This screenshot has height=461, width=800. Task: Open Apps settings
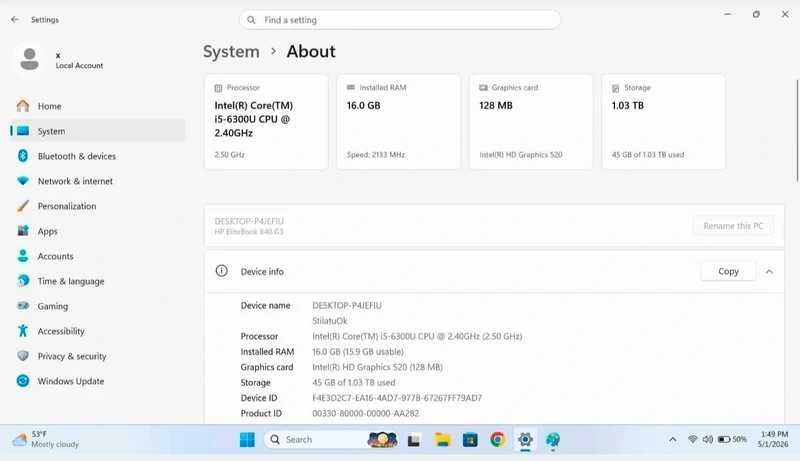(x=97, y=230)
